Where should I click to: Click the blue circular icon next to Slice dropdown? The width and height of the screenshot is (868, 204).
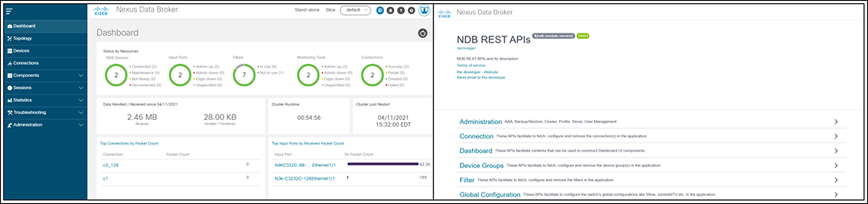(380, 10)
